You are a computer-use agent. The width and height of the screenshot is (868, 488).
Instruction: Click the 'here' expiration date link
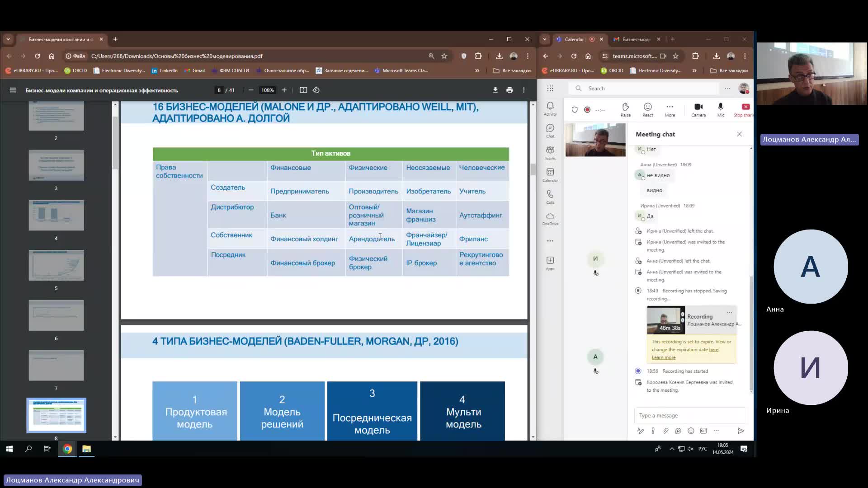click(713, 350)
